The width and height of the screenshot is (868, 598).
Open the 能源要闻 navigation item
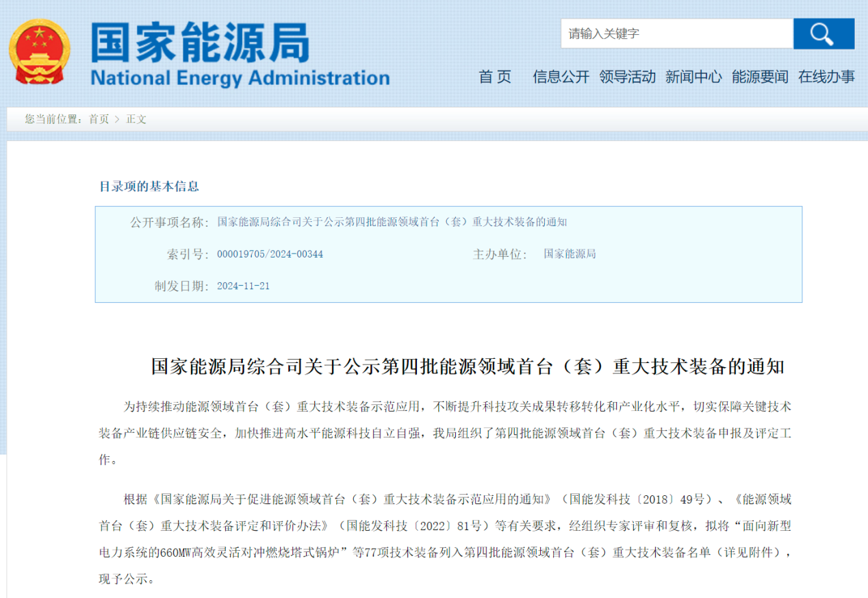[760, 77]
